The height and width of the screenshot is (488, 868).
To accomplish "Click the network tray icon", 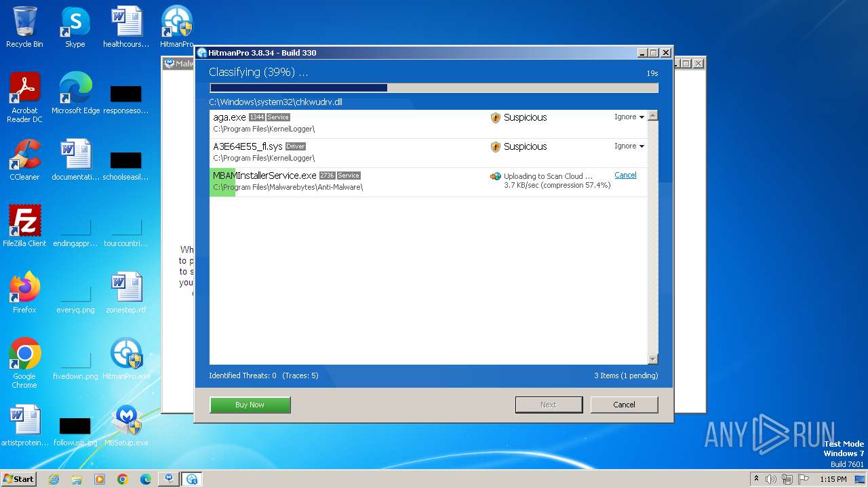I will coord(787,479).
